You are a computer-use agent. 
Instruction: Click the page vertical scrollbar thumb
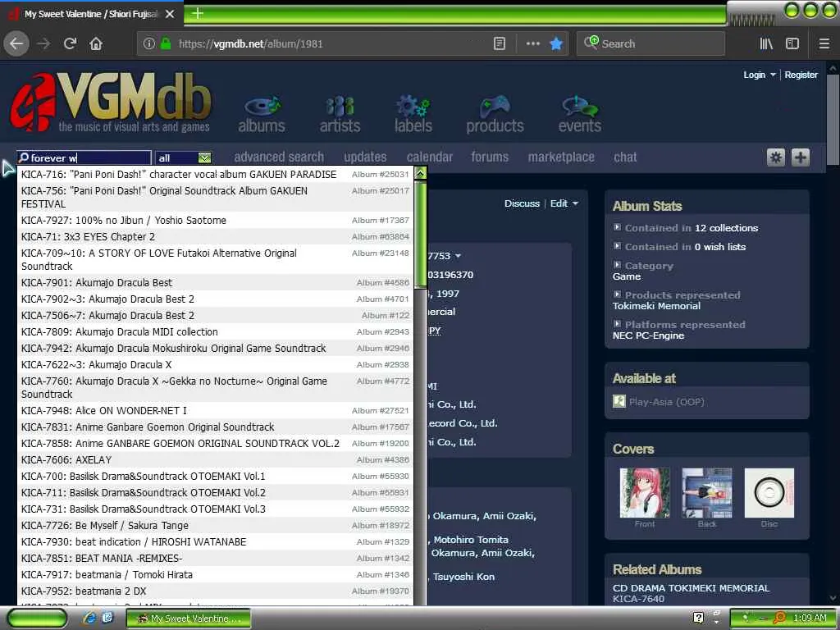[x=833, y=119]
